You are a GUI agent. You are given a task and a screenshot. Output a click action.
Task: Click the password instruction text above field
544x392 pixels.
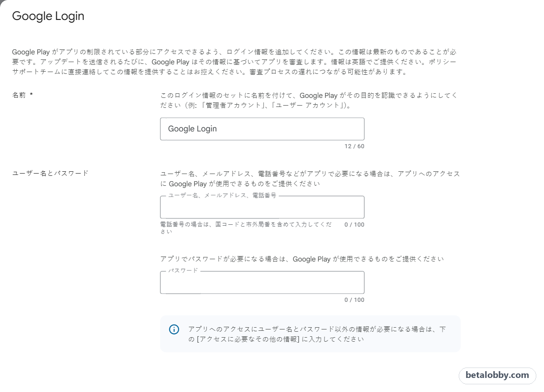tap(302, 259)
